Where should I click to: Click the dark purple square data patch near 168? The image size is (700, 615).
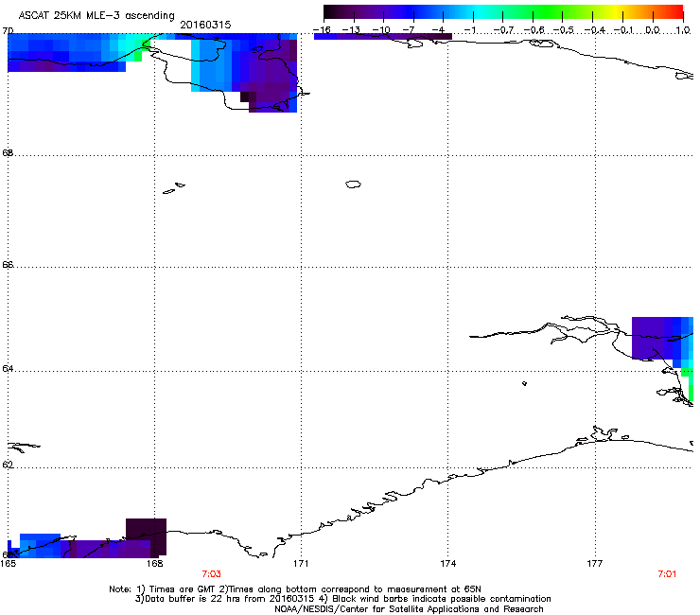point(146,536)
